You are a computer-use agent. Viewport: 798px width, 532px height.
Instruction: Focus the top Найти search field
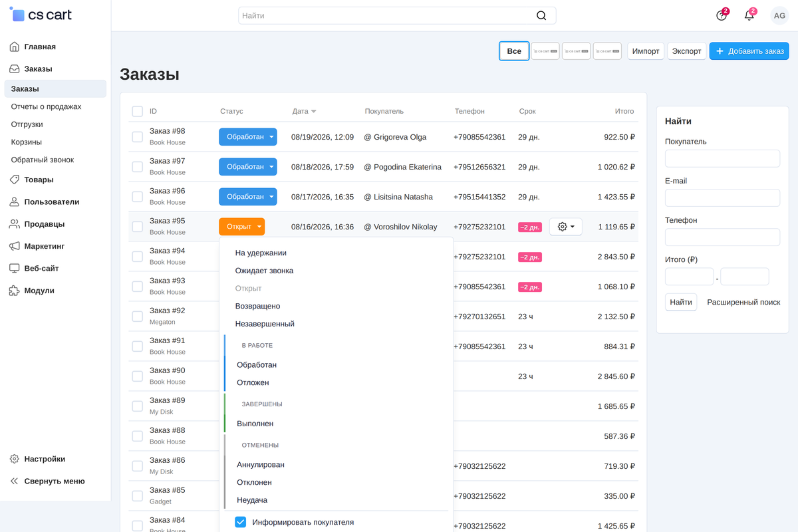pyautogui.click(x=397, y=15)
